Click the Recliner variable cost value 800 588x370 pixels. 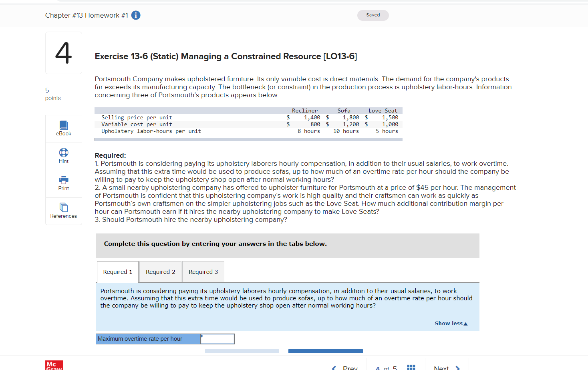pos(315,124)
